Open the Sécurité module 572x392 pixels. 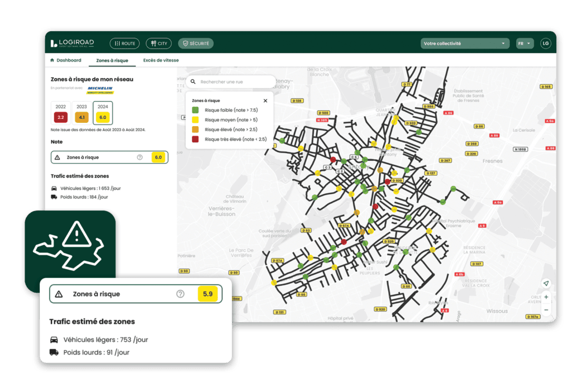click(x=196, y=44)
